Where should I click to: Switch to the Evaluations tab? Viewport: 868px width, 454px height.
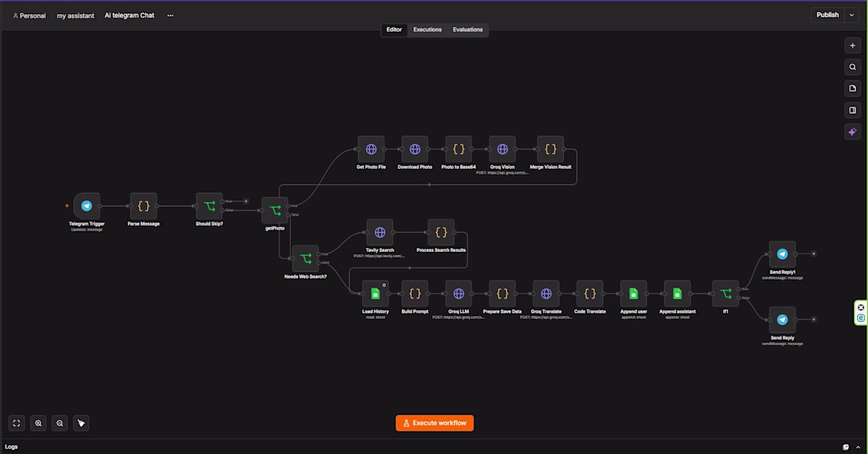click(468, 30)
